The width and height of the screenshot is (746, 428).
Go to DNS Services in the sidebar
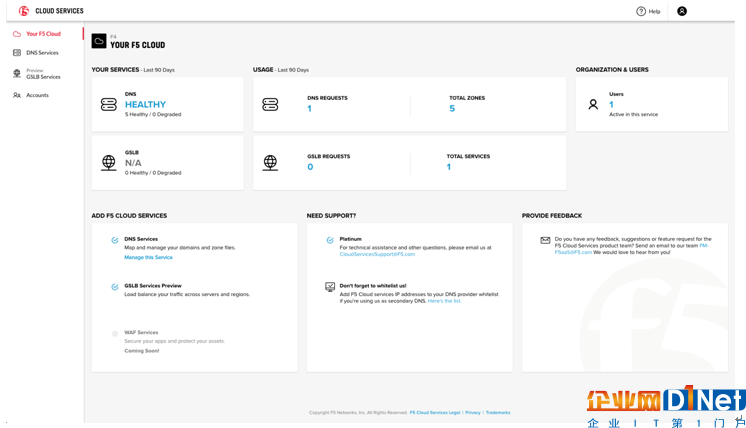click(42, 53)
